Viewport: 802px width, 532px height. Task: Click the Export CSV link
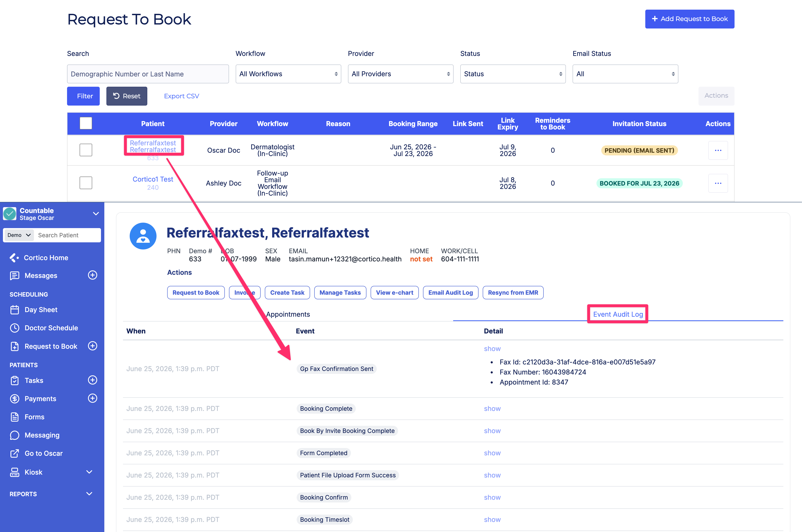tap(181, 96)
